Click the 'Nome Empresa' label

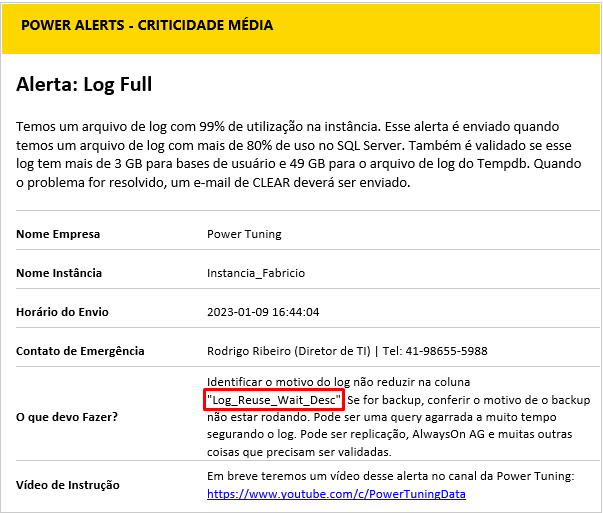pyautogui.click(x=58, y=234)
